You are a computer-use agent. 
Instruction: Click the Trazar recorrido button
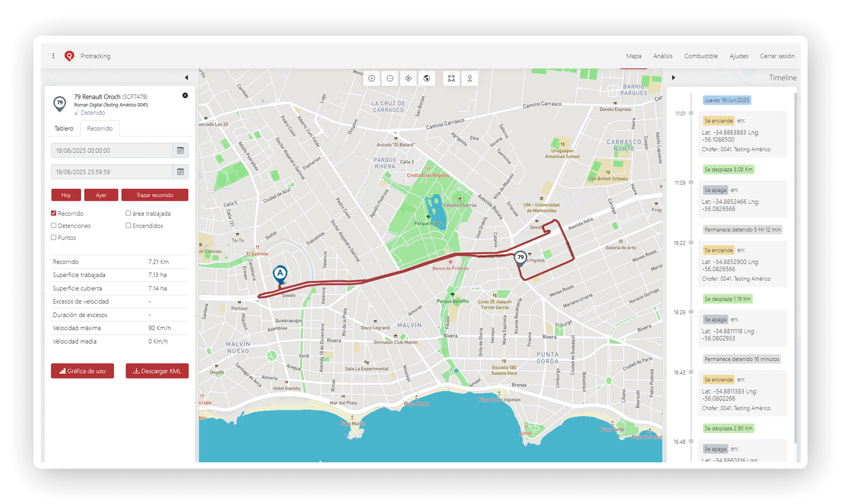pyautogui.click(x=155, y=195)
